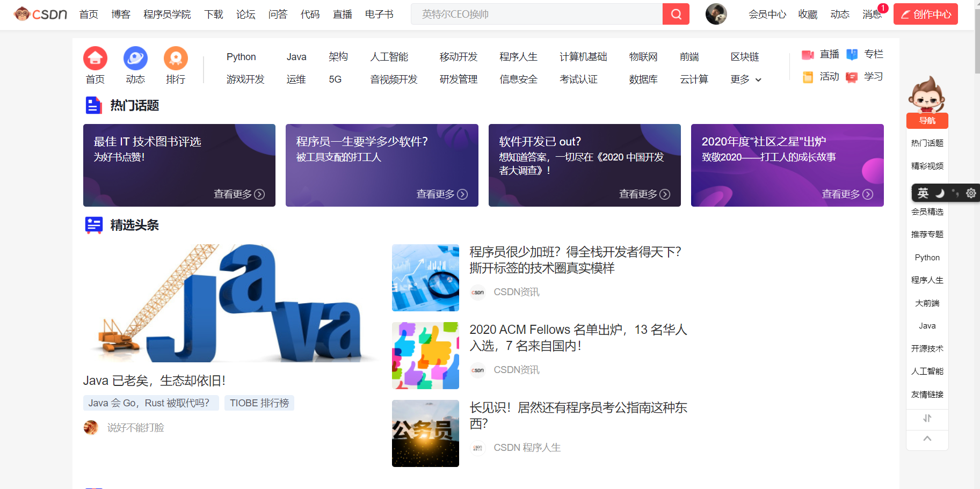This screenshot has width=980, height=489.
Task: Expand the 更多 category dropdown
Action: 746,79
